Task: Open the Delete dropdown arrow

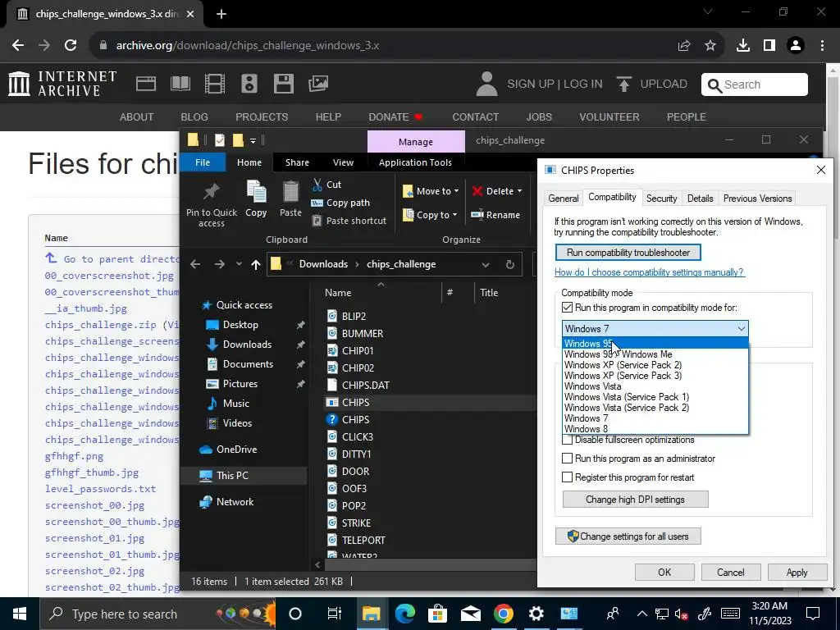Action: [x=519, y=191]
